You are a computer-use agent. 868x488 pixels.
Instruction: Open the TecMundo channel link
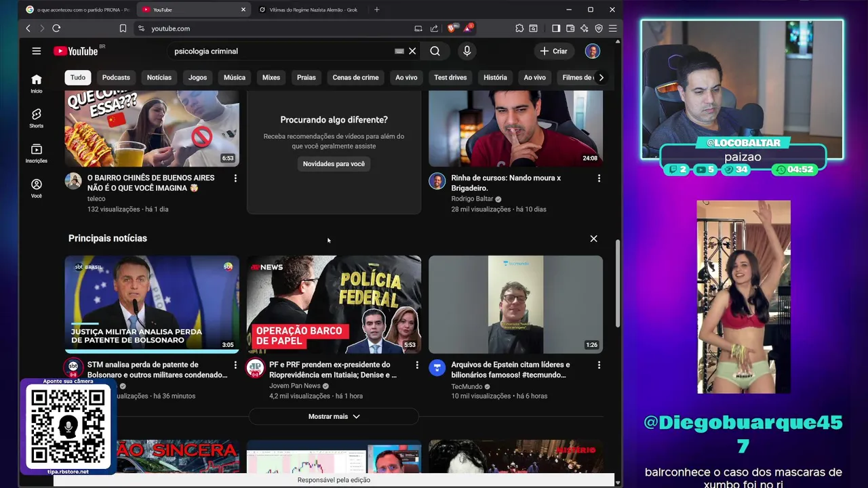click(x=467, y=386)
